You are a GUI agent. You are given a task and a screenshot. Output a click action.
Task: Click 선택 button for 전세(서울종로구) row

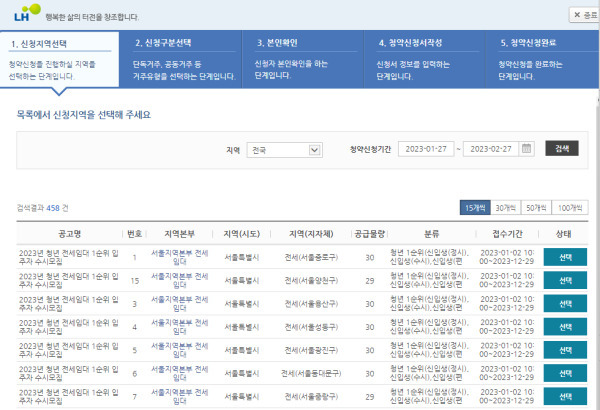[x=565, y=257]
